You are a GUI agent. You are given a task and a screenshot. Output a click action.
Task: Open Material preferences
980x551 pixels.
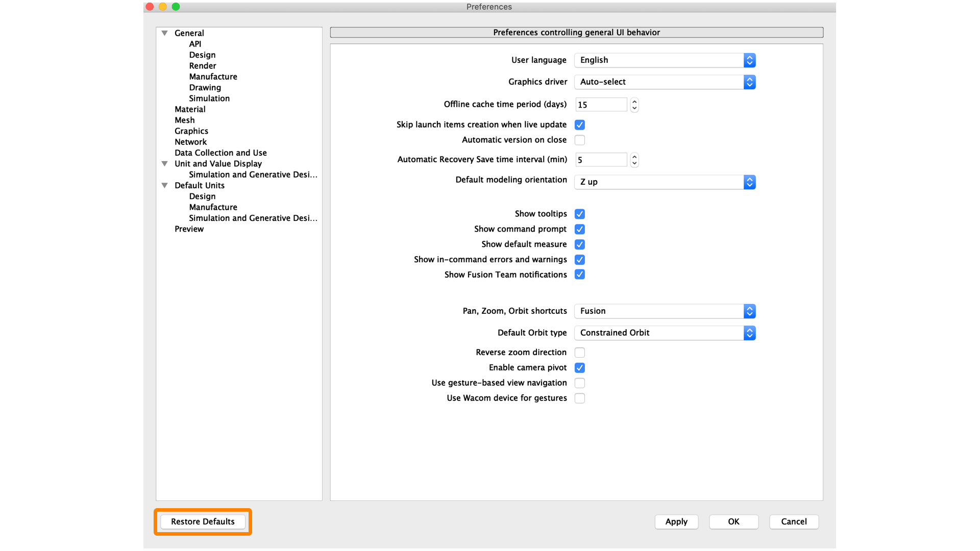[190, 109]
